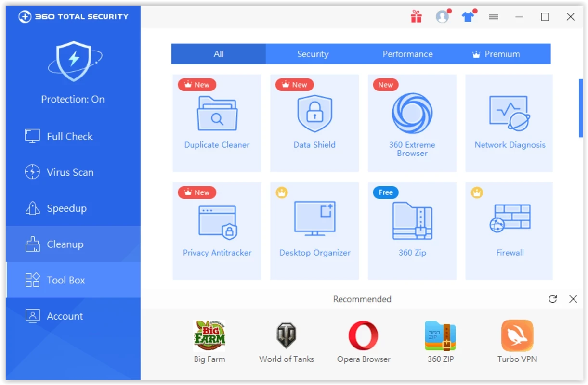Click the Free badge on 360 Zip
Image resolution: width=588 pixels, height=385 pixels.
coord(386,192)
